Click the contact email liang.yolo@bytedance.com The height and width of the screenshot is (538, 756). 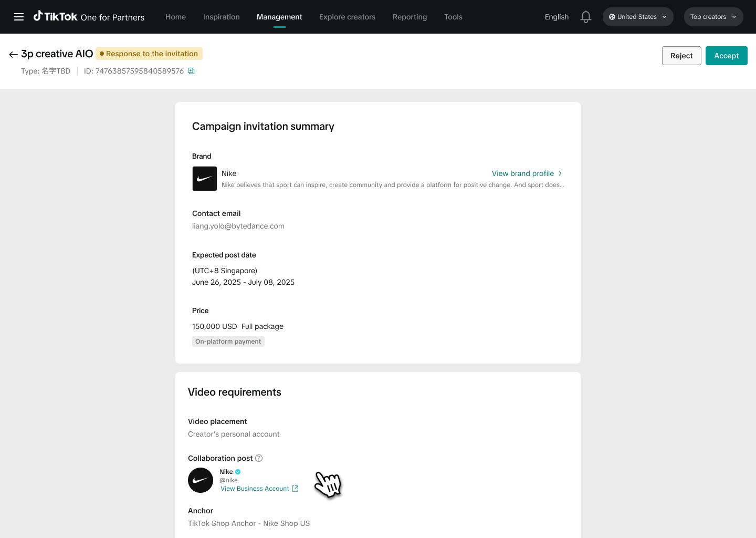point(238,226)
